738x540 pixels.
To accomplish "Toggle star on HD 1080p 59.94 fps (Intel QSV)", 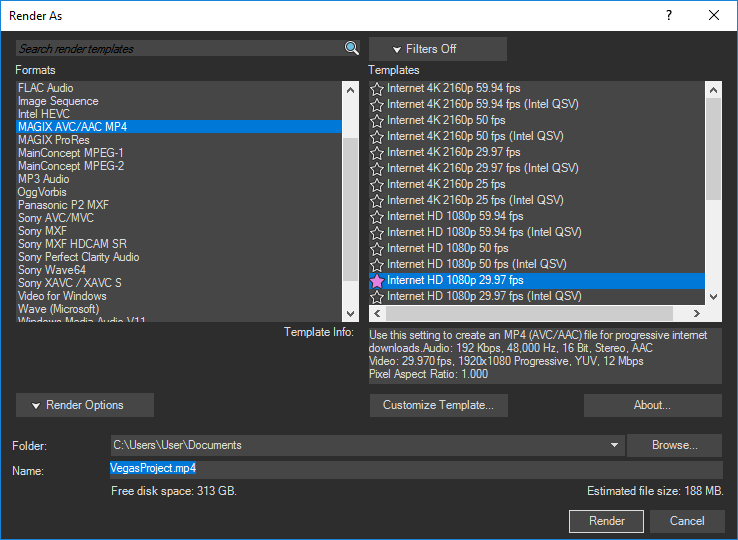I will pos(377,233).
